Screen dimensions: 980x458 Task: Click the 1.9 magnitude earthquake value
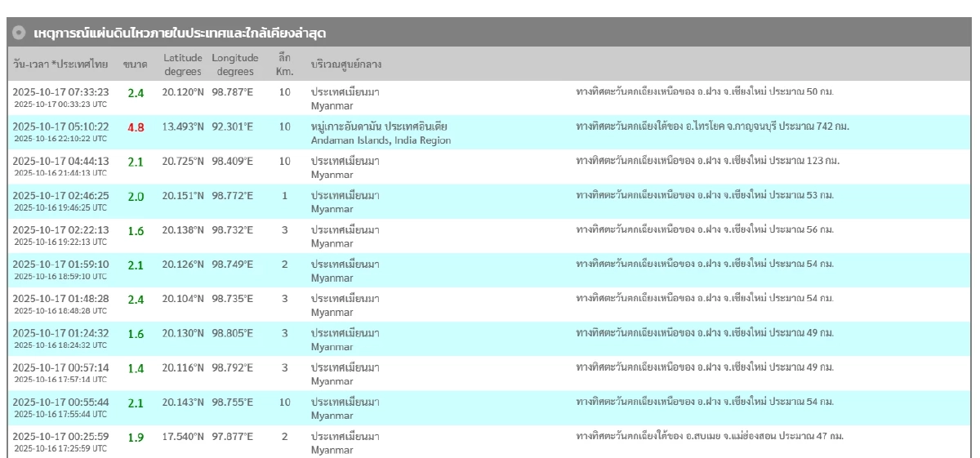136,437
